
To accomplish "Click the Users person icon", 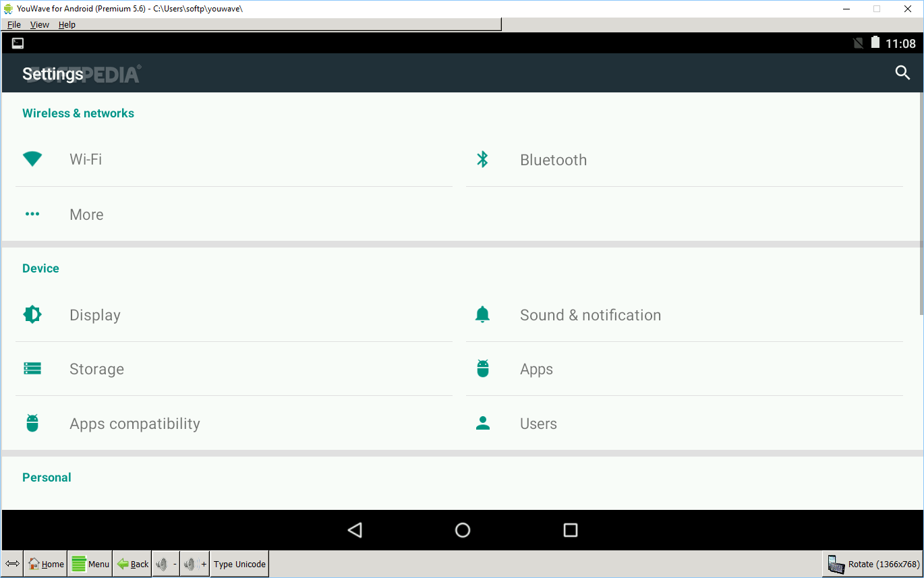I will pos(482,423).
